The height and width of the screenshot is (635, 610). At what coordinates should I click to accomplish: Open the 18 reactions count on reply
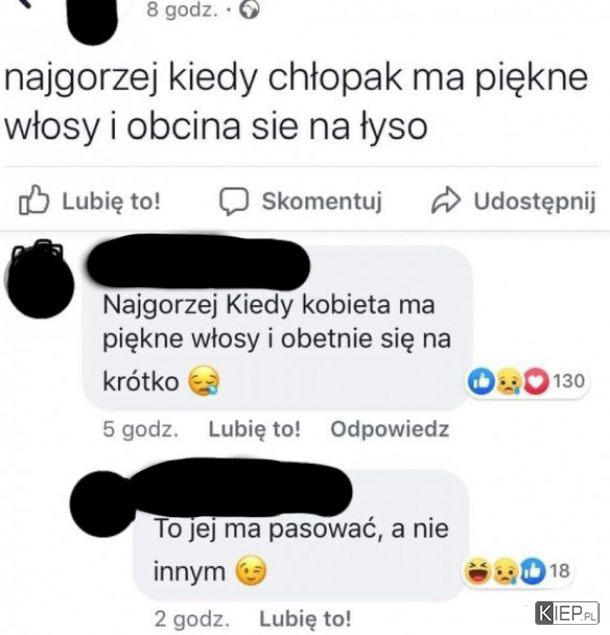pos(560,571)
